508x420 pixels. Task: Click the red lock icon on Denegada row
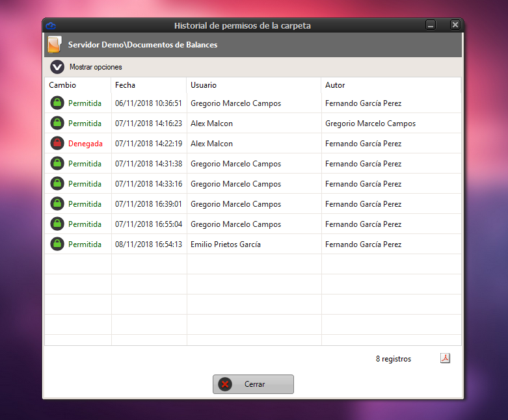click(x=57, y=143)
